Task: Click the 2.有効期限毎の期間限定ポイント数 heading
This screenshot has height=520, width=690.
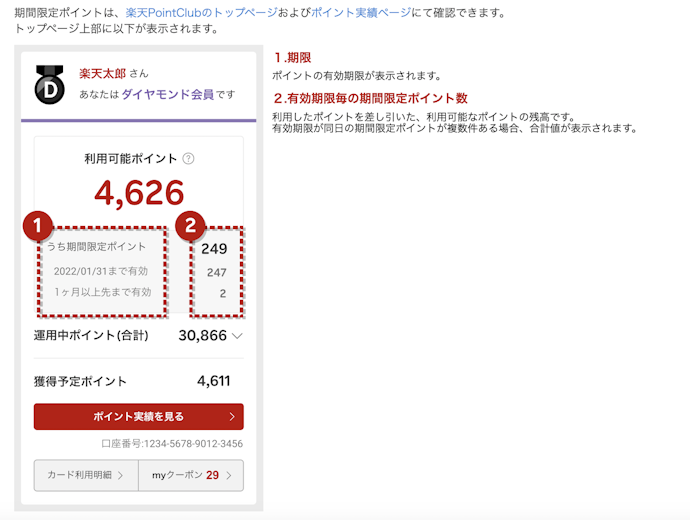Action: [x=370, y=98]
